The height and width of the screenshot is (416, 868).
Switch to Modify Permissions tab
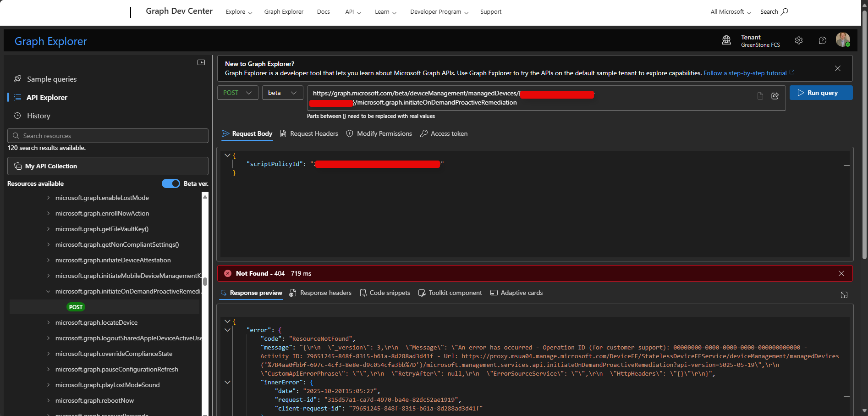pos(379,133)
